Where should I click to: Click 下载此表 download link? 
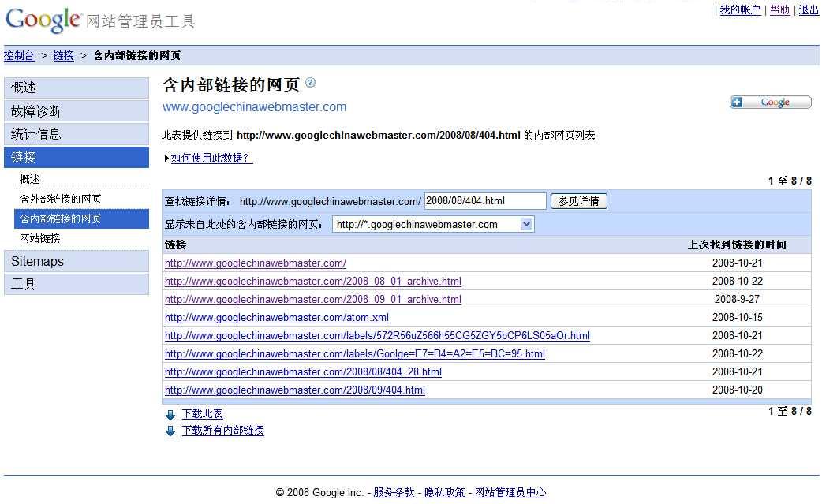(x=203, y=414)
